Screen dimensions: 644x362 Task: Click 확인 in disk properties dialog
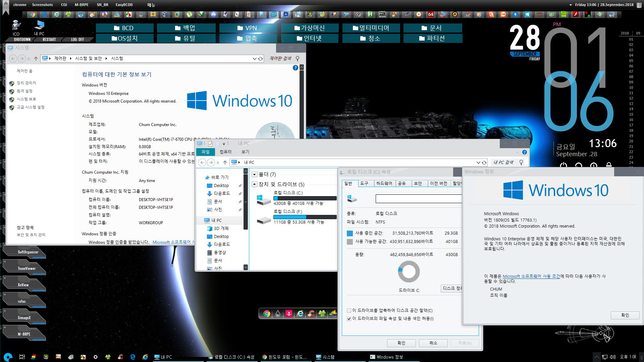click(x=401, y=343)
